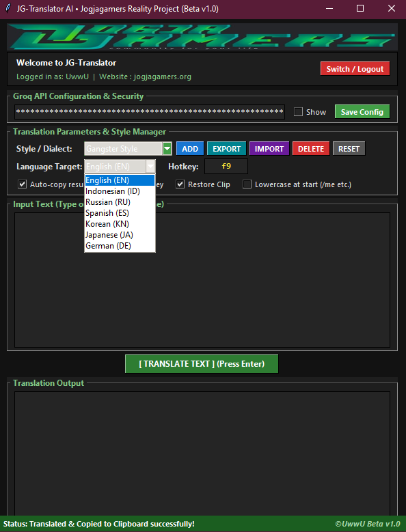The image size is (406, 532).
Task: Select Spanish (ES) language option
Action: click(x=120, y=213)
